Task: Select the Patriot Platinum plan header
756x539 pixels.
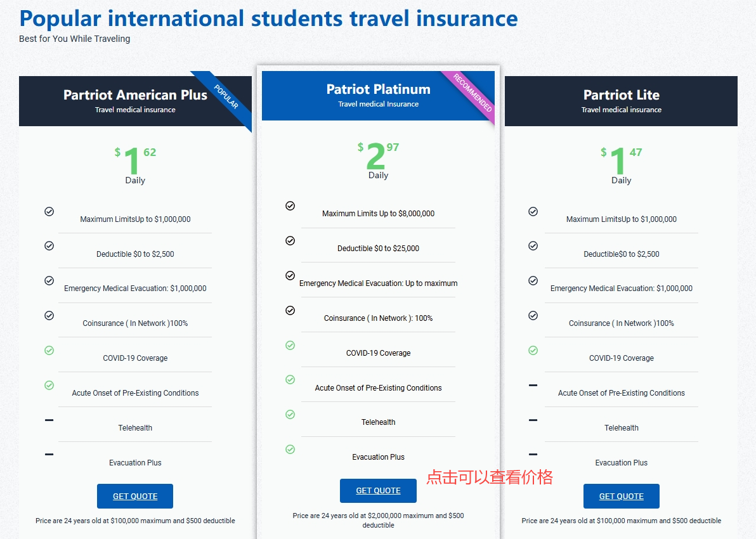Action: coord(378,95)
